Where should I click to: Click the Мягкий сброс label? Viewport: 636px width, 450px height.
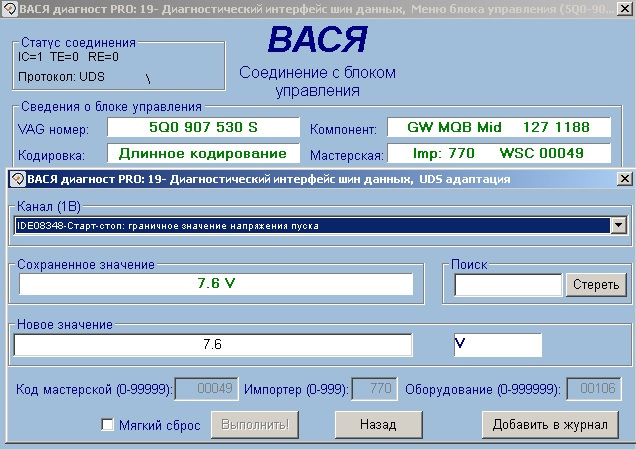160,425
